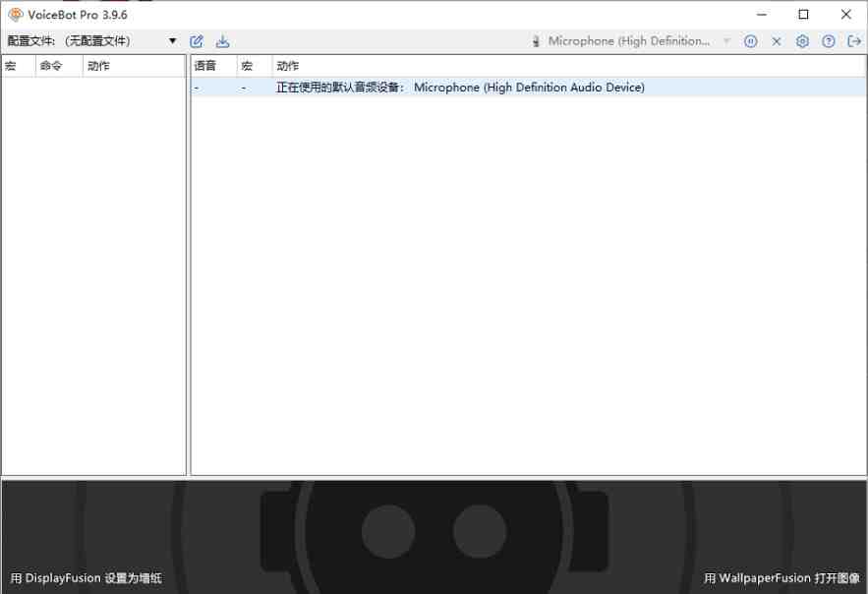Click the X stop icon beside pause
Screen dimensions: 868x594
(x=777, y=40)
